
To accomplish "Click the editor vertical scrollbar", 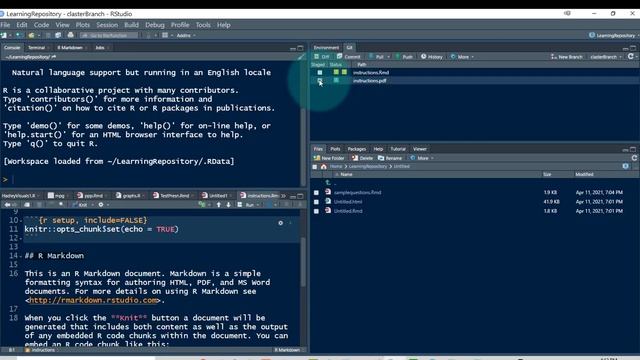I will click(303, 261).
